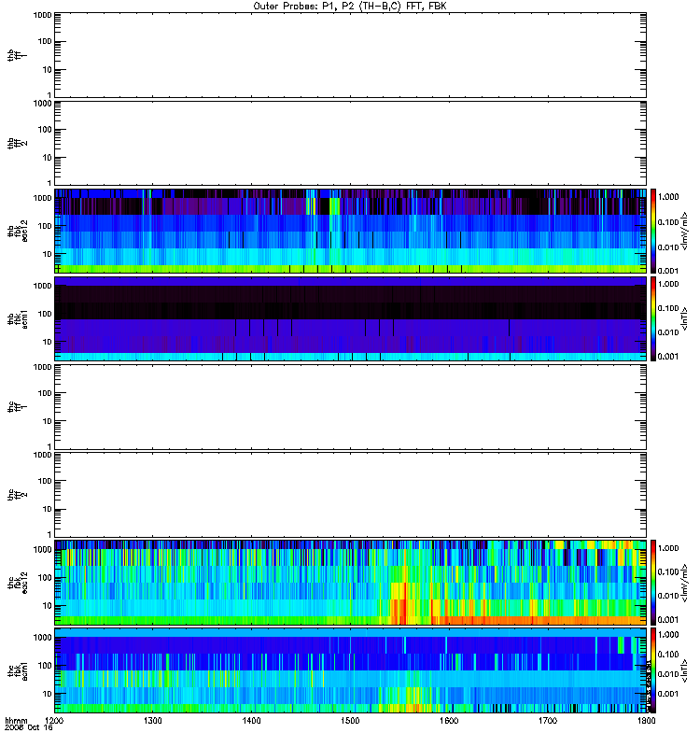Click the y-axis title of the first thc panel
Image resolution: width=700 pixels, height=747 pixels.
(18, 407)
